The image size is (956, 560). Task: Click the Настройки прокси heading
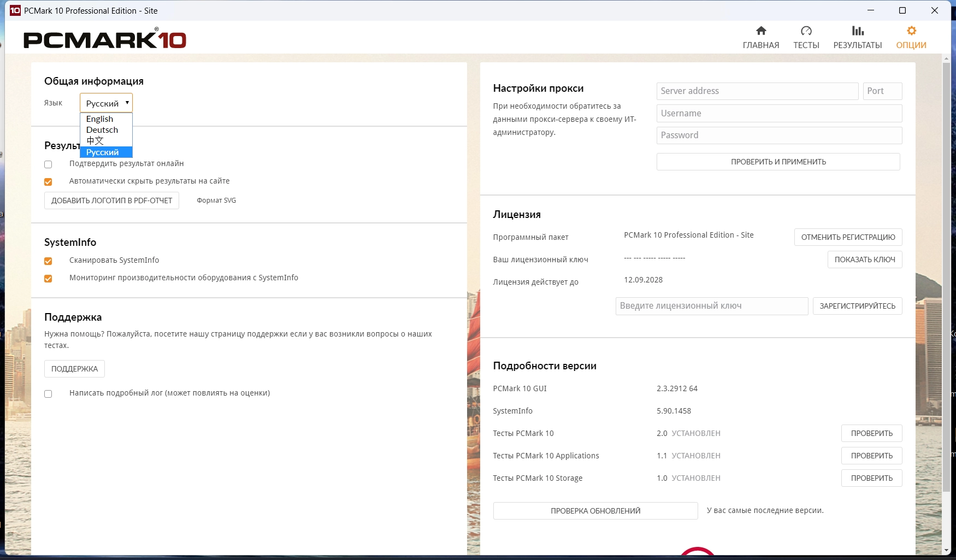click(x=538, y=89)
